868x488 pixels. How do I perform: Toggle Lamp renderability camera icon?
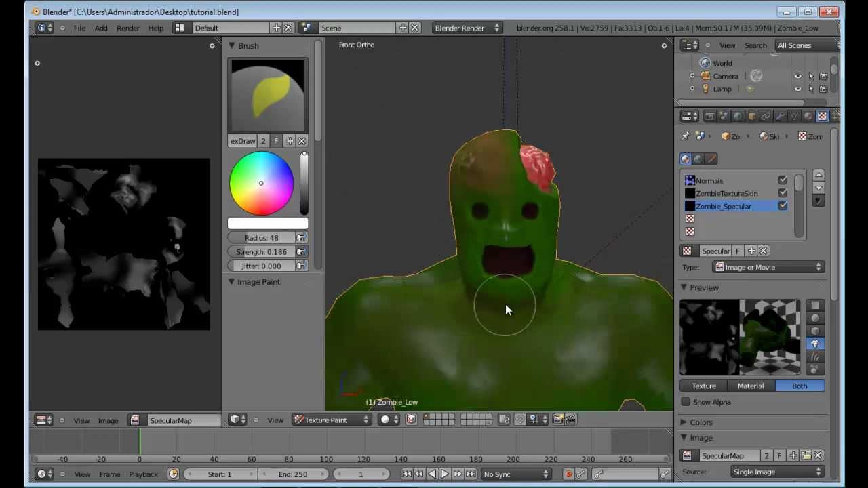(823, 89)
